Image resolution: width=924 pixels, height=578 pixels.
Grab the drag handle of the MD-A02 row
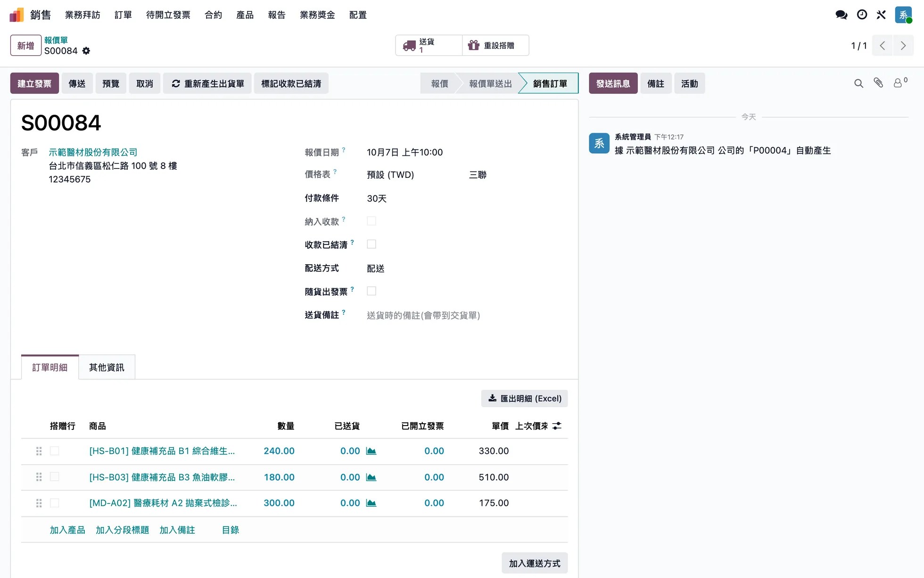(x=39, y=503)
